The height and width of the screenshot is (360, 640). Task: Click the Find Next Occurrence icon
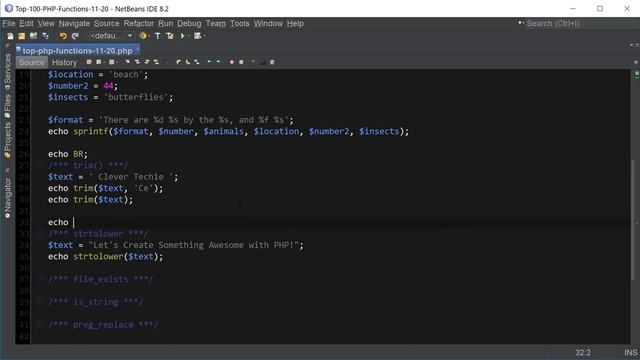[x=146, y=62]
